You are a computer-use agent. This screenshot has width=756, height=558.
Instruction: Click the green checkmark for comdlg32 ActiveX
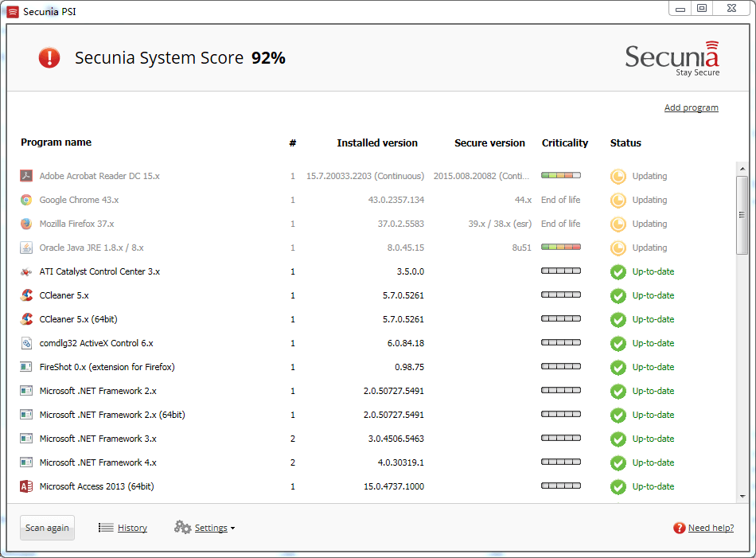[618, 343]
